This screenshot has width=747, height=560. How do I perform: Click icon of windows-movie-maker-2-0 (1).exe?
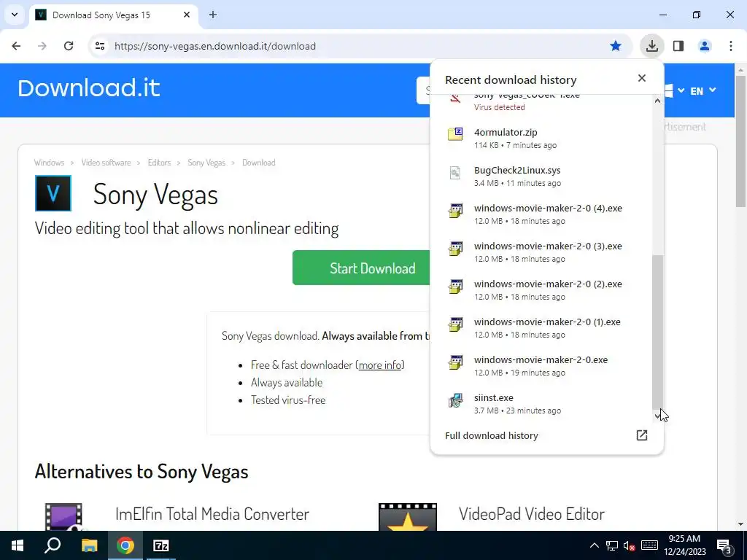(455, 324)
